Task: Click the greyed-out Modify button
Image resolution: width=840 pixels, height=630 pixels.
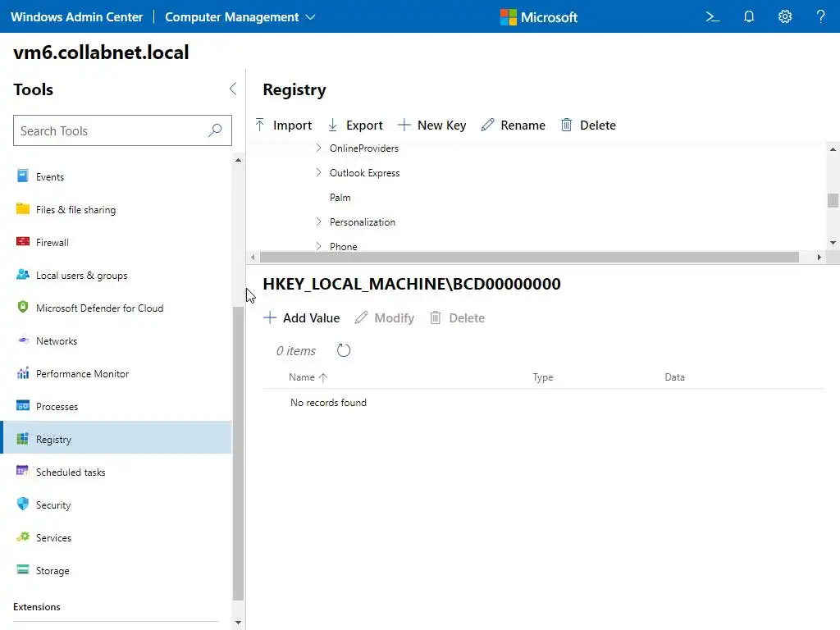Action: coord(385,317)
